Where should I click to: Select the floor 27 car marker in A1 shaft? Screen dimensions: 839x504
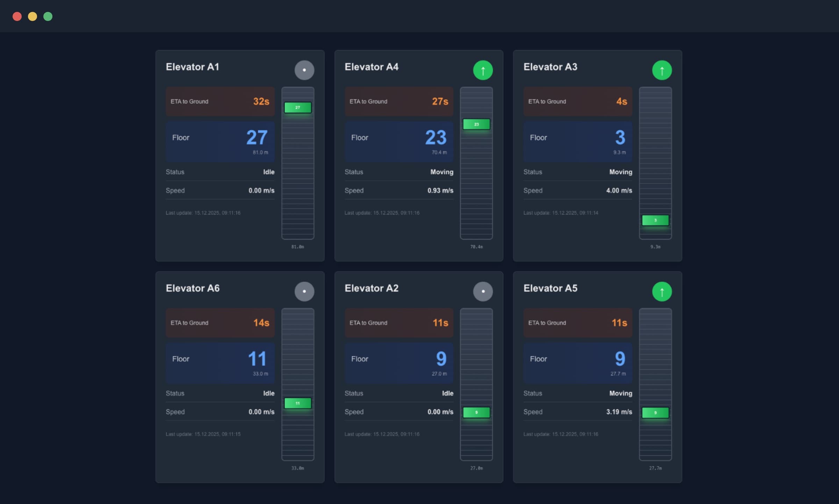point(297,108)
